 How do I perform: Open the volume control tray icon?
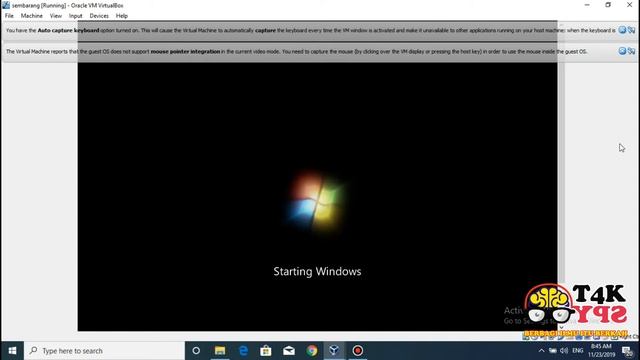[x=564, y=351]
